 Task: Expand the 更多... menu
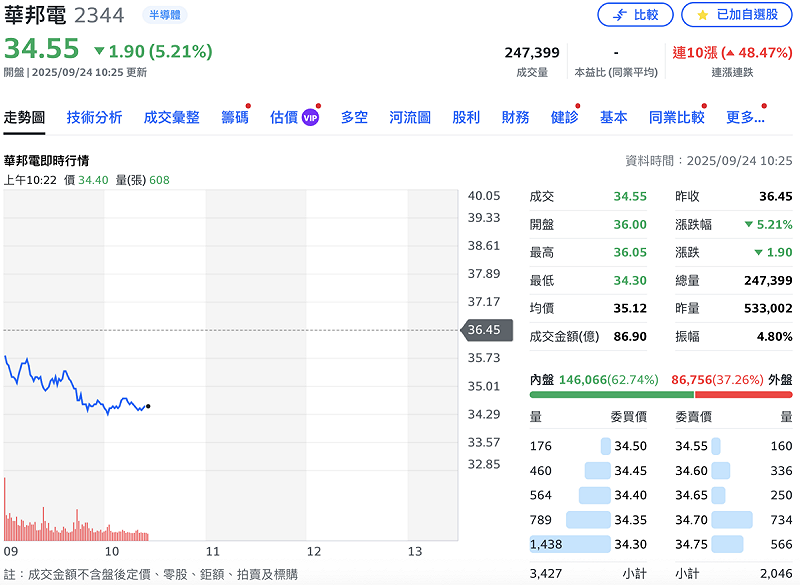(745, 117)
